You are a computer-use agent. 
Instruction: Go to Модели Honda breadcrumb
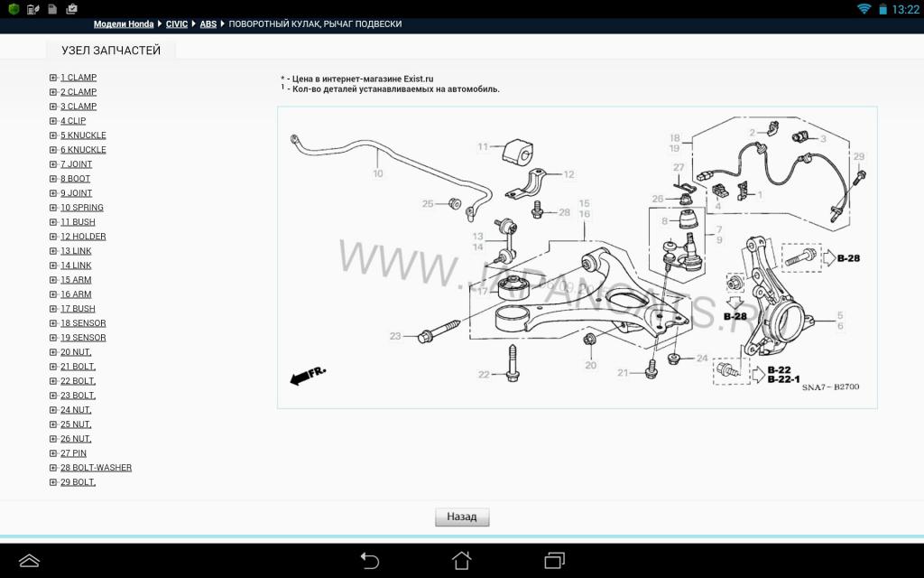124,24
